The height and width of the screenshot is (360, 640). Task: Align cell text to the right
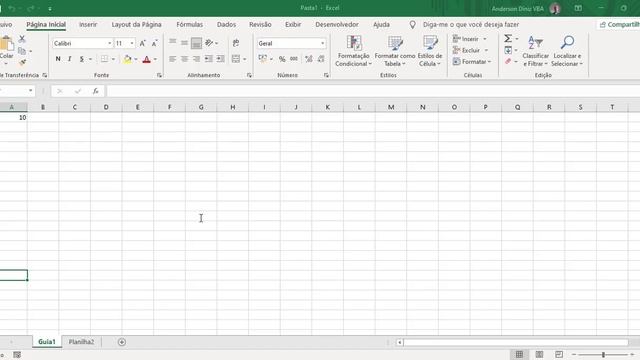(x=196, y=59)
